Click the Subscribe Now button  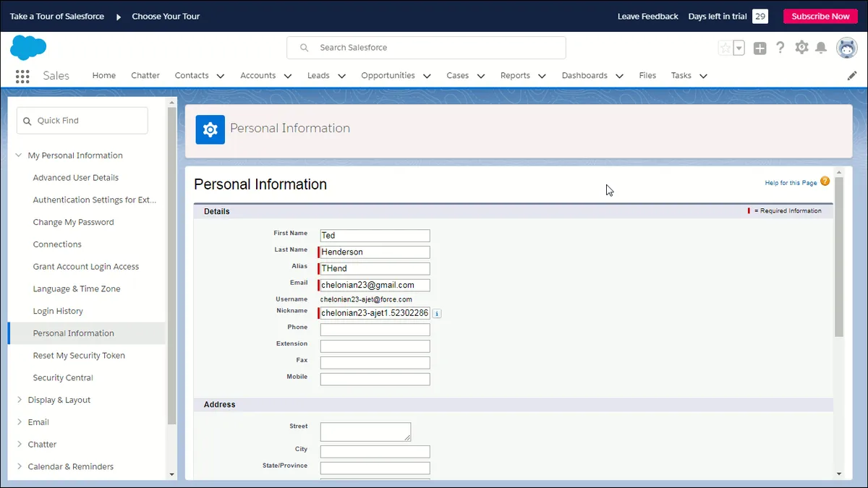point(820,16)
